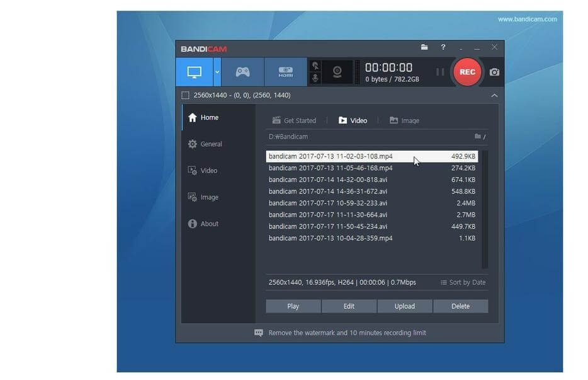Switch to the Video files tab
The image size is (588, 380).
353,120
